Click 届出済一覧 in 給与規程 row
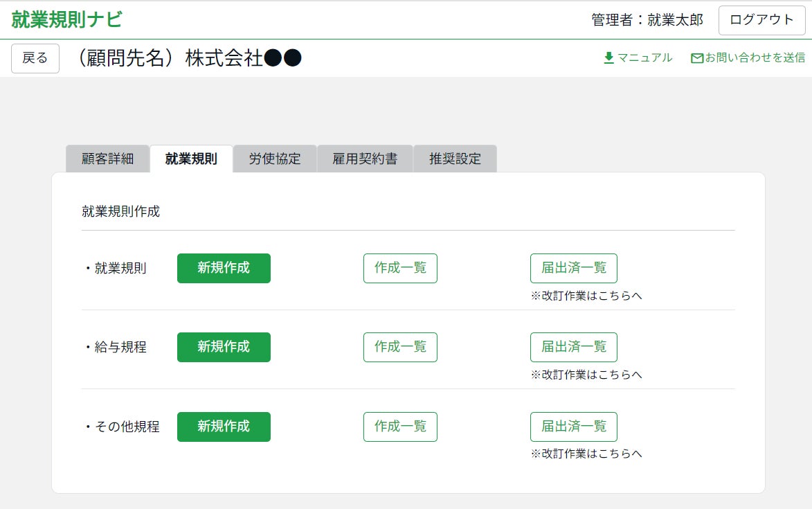This screenshot has width=812, height=509. pos(574,347)
